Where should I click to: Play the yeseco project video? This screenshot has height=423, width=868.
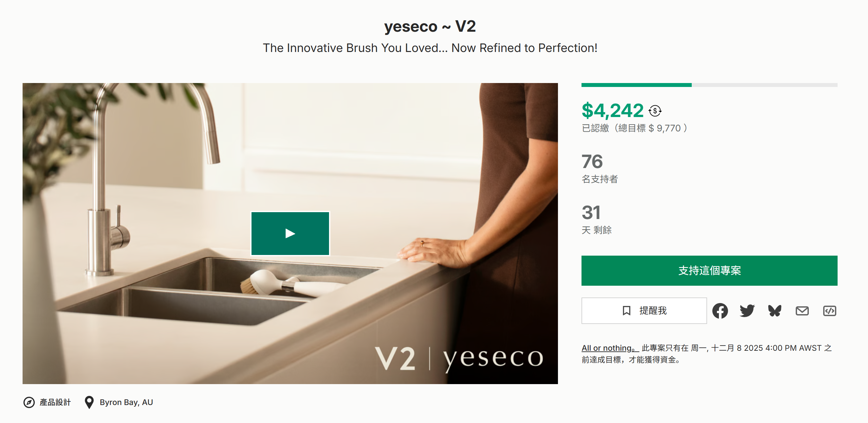click(x=290, y=233)
